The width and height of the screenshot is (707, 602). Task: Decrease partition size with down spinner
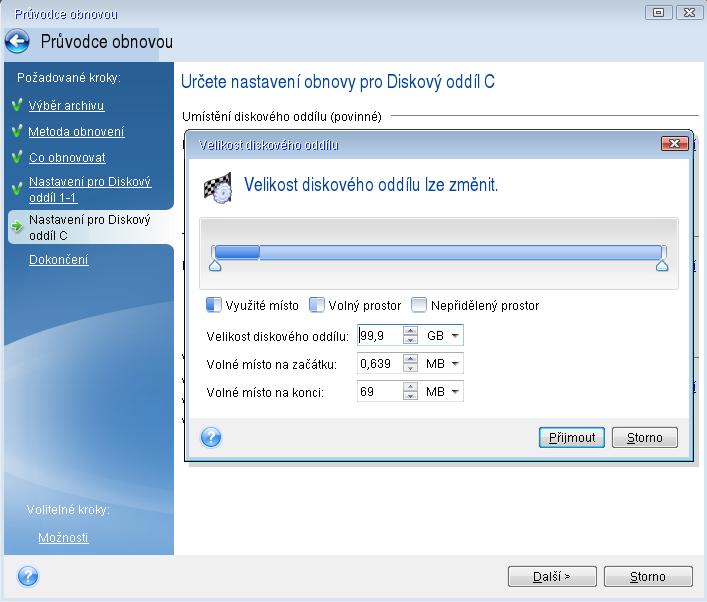(410, 340)
